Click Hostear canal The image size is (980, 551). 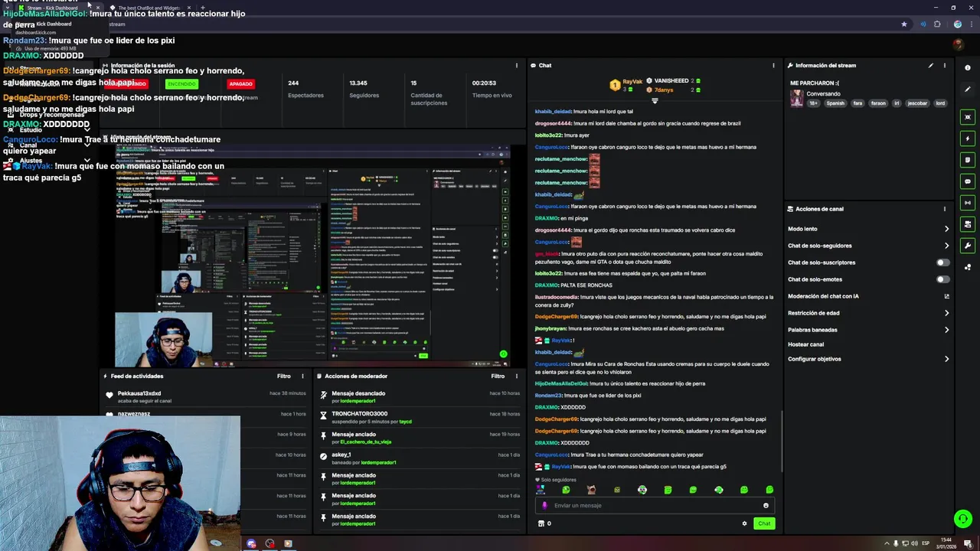(x=805, y=344)
